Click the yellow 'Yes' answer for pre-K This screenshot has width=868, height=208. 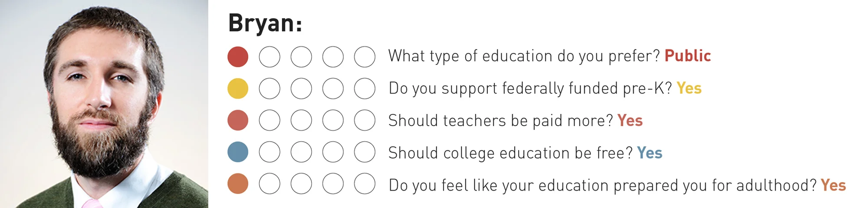point(689,88)
